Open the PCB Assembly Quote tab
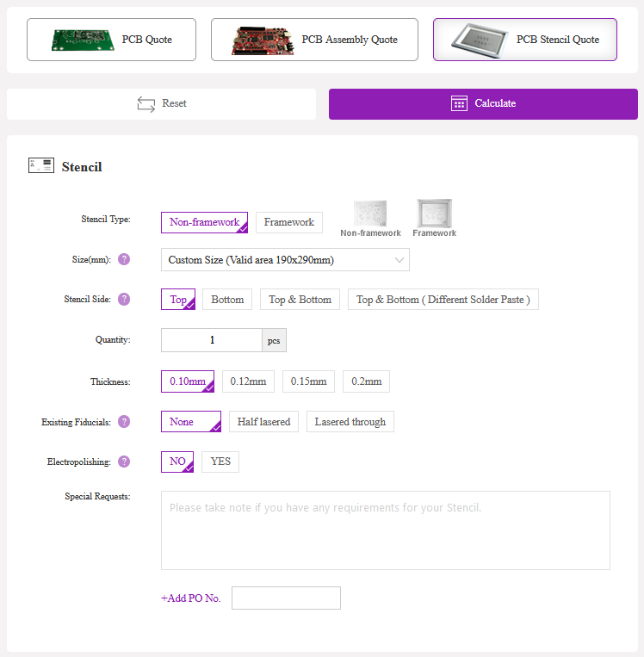 click(314, 40)
